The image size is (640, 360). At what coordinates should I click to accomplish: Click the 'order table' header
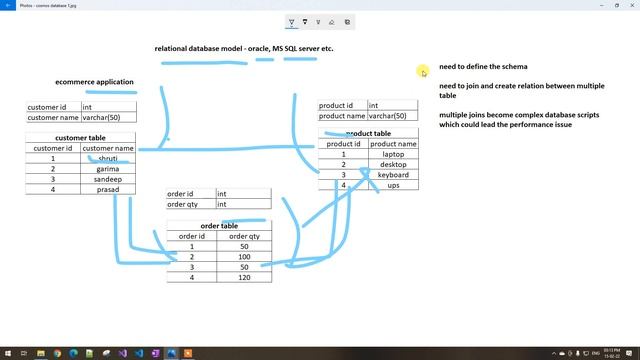tap(219, 226)
